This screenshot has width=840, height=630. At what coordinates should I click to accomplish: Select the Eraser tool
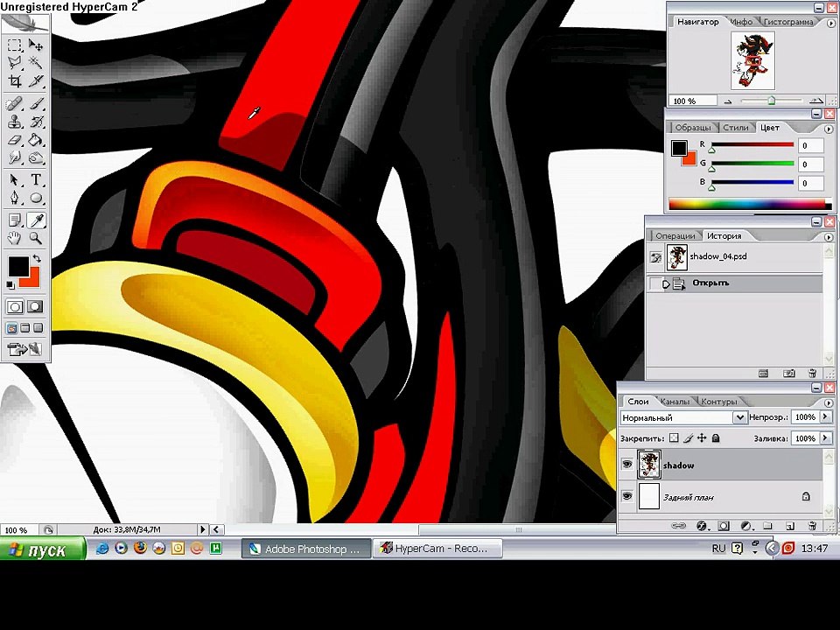pos(15,140)
